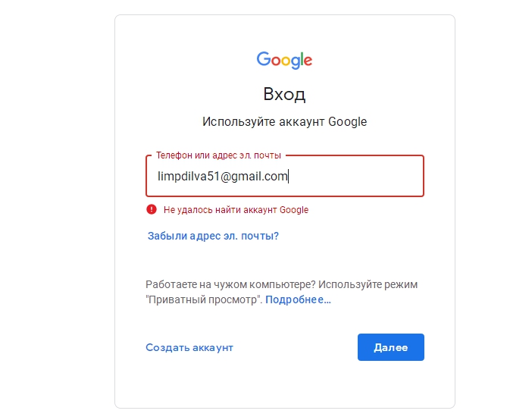Click the text cursor at end of email
Screen dimensions: 510x420
(x=289, y=177)
